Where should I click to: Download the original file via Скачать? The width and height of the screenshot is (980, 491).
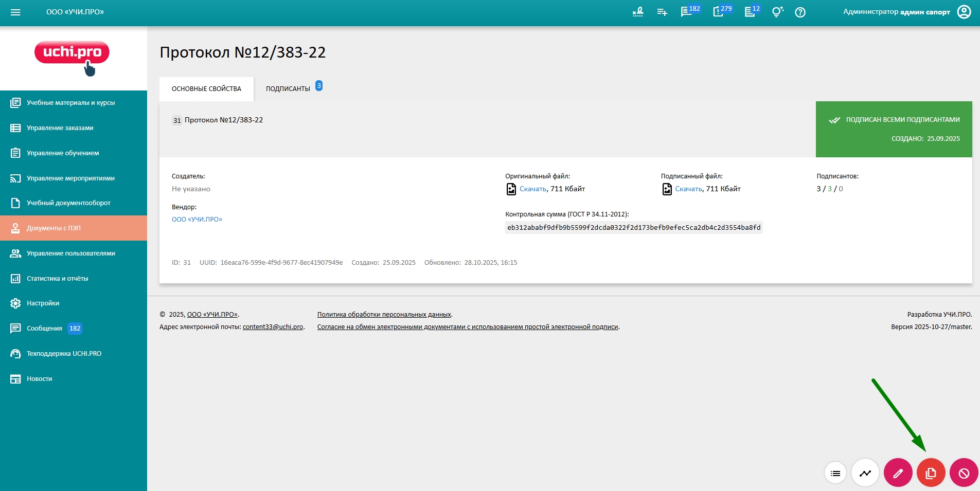pos(532,189)
